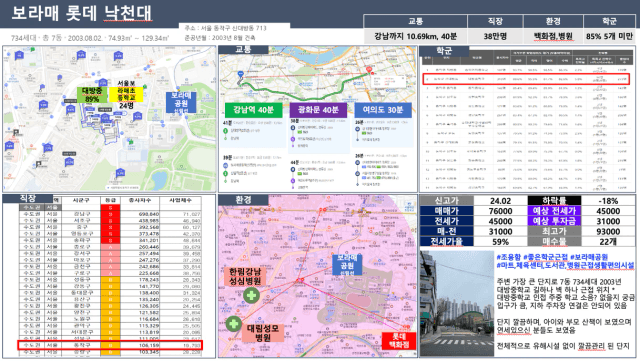Click the 교통 column header in the top summary table
The width and height of the screenshot is (640, 361).
point(416,21)
